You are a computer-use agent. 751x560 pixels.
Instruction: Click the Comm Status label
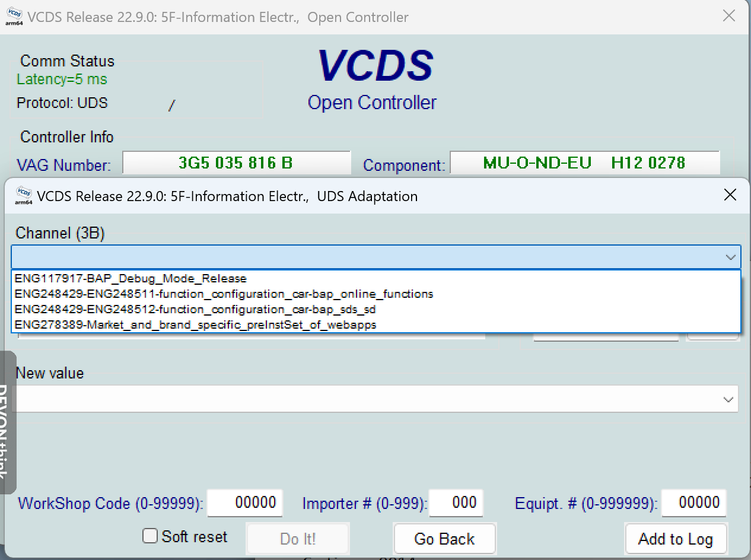coord(67,61)
